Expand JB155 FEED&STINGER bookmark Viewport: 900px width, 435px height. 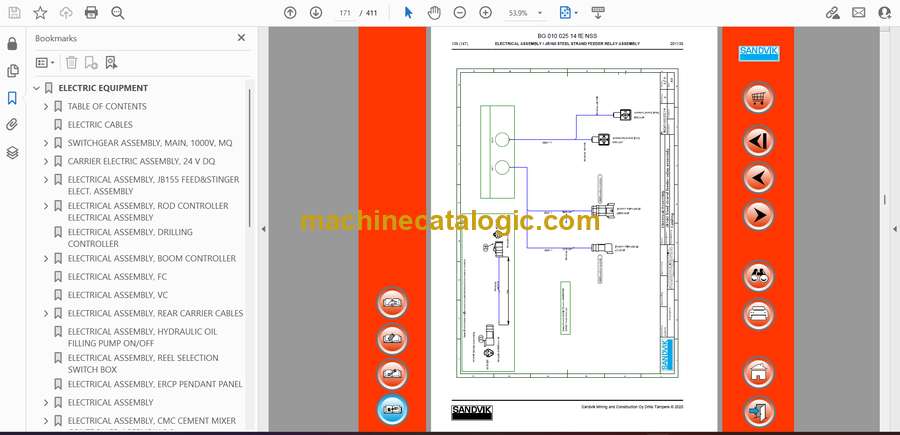click(46, 180)
